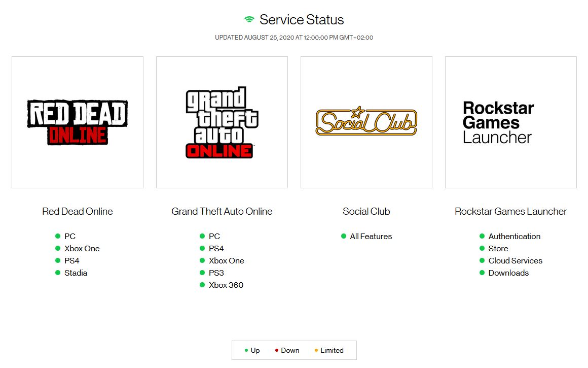This screenshot has height=368, width=588.
Task: Click the Social Club logo
Action: coord(366,122)
